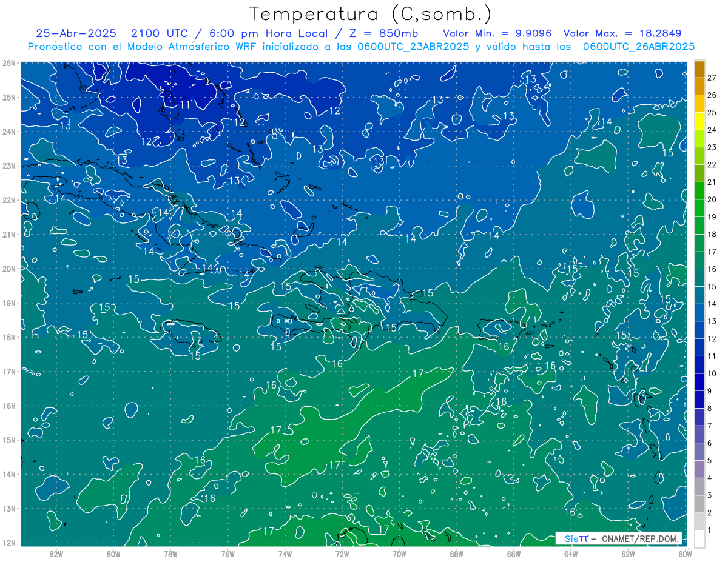Click the 60W longitude axis label
The image size is (728, 562).
tap(686, 554)
